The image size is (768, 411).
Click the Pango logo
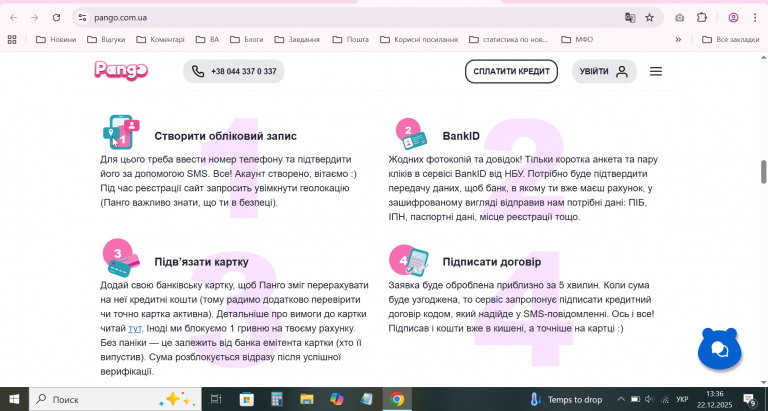pyautogui.click(x=121, y=71)
